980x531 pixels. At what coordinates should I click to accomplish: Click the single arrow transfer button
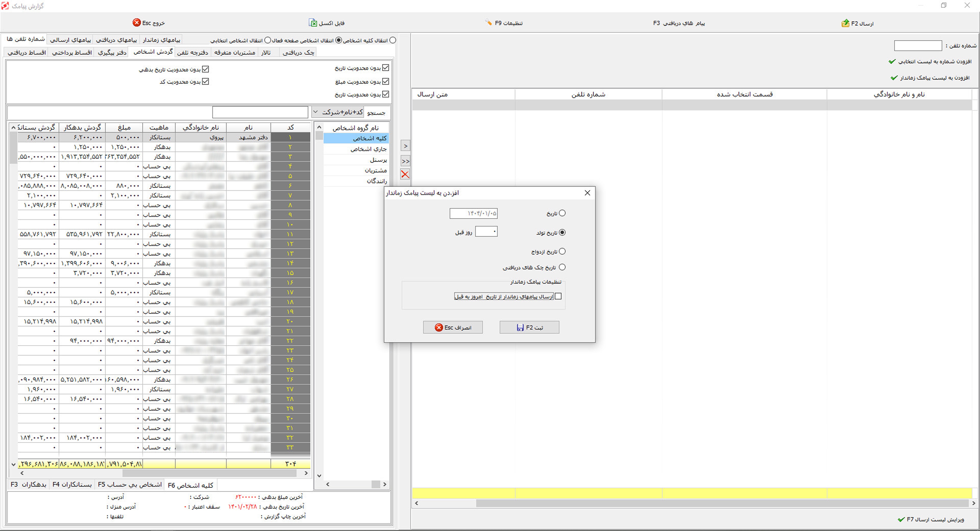pos(406,146)
